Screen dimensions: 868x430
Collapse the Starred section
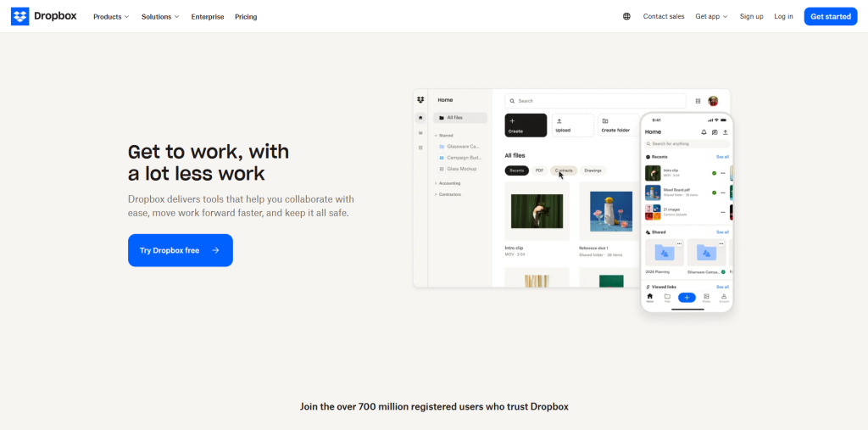coord(443,135)
